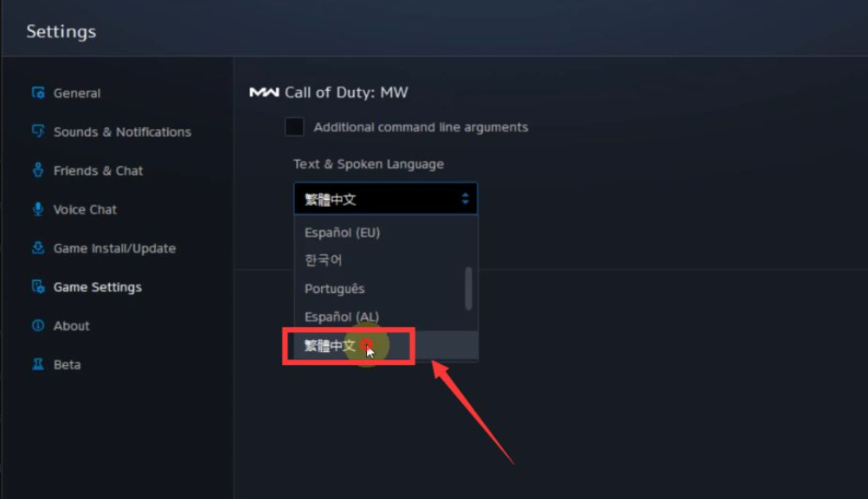
Task: Go to the About settings page
Action: click(71, 326)
